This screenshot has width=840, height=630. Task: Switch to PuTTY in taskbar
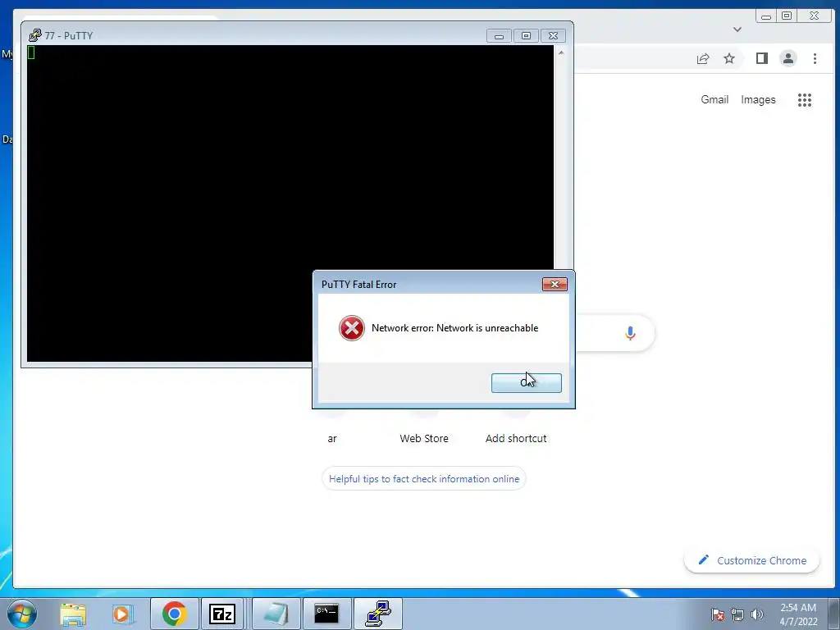point(377,614)
